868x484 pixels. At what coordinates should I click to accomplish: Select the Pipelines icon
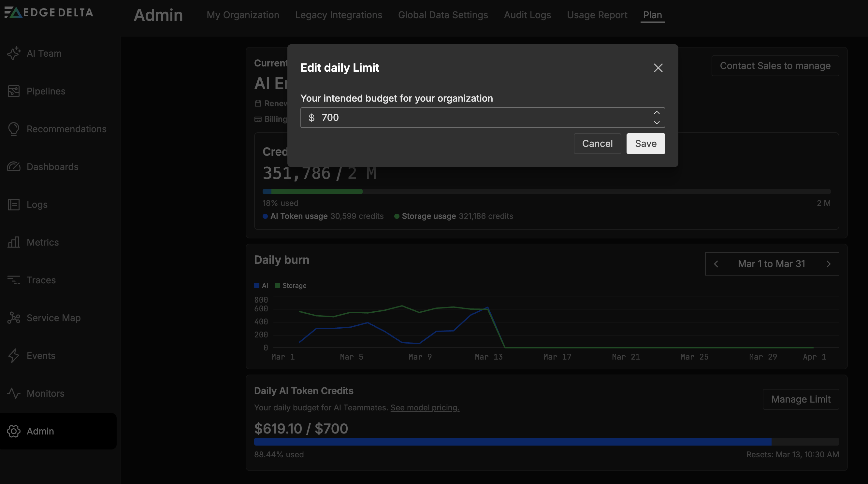click(x=14, y=91)
